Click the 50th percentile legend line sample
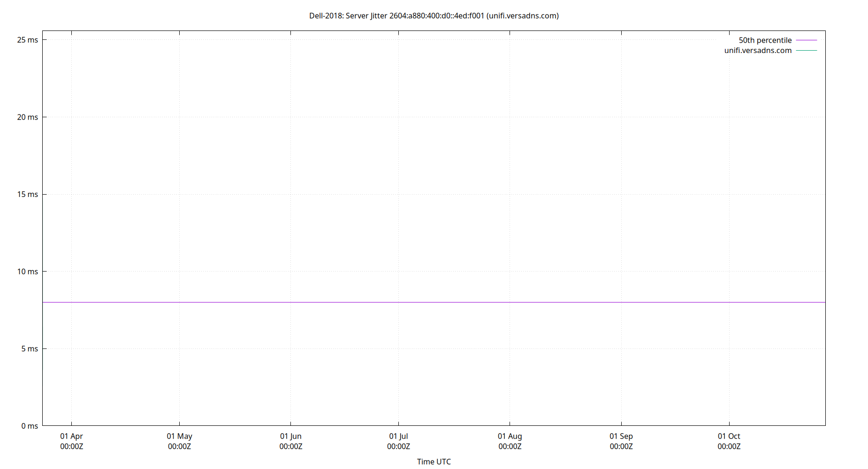This screenshot has height=469, width=868. [806, 40]
